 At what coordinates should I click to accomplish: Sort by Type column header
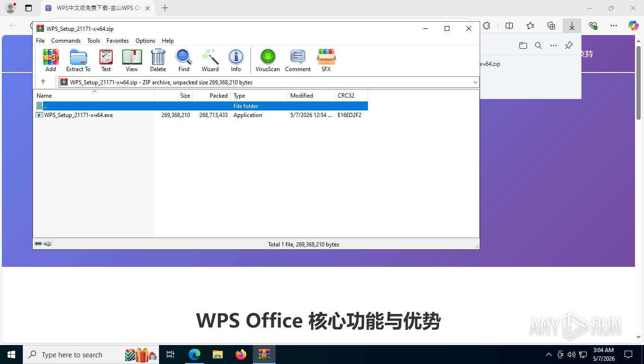(259, 95)
